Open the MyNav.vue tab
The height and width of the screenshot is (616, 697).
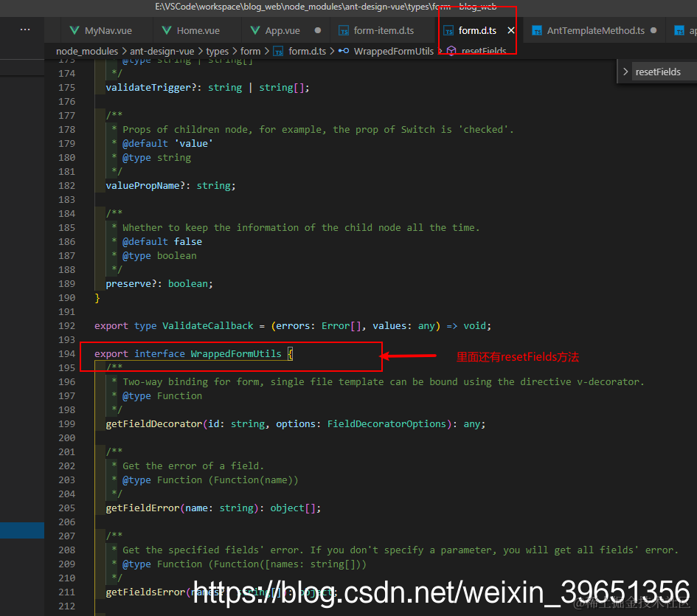click(107, 30)
